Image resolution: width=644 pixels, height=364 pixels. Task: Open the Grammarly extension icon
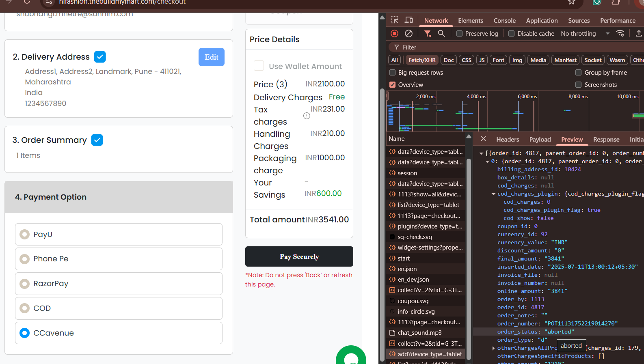(x=597, y=2)
